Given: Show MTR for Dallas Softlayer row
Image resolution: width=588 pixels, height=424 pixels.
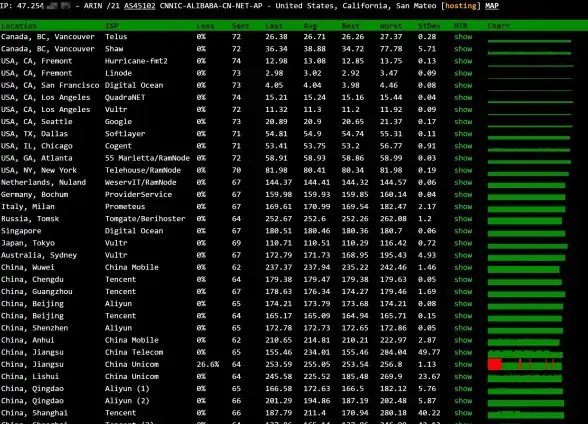Looking at the screenshot, I should pos(463,133).
